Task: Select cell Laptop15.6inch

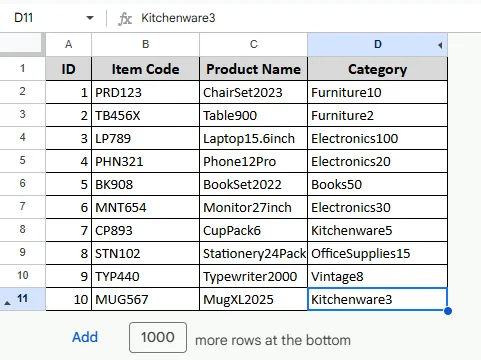Action: point(254,138)
